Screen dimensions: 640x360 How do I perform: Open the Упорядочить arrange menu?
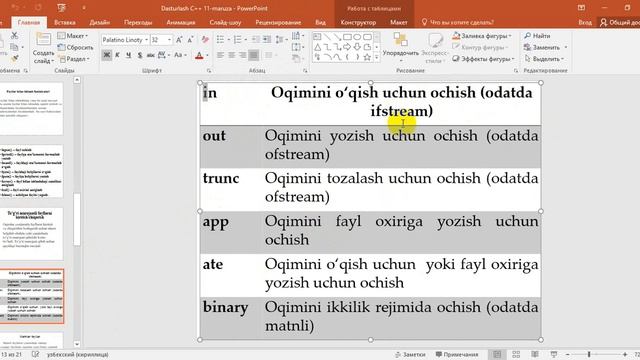(x=400, y=48)
